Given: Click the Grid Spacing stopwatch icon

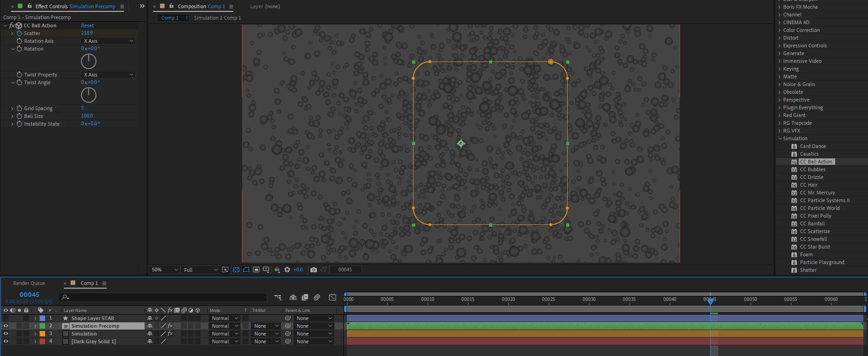Looking at the screenshot, I should 19,108.
